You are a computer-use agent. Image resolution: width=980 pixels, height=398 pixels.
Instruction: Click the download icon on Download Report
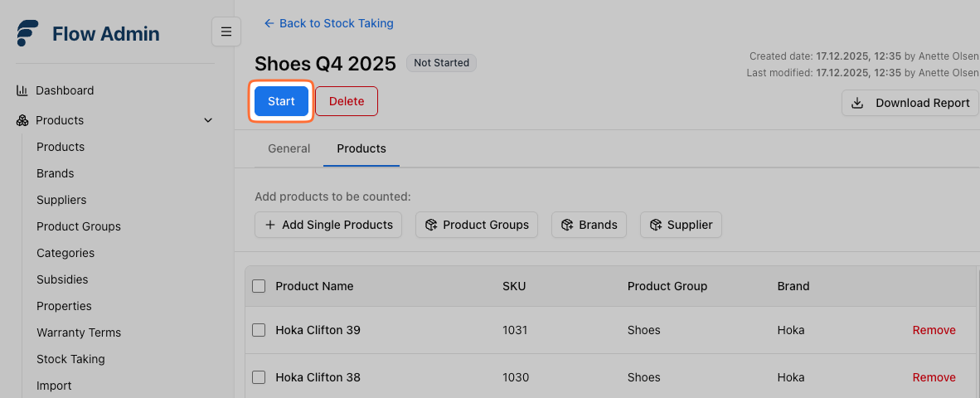pyautogui.click(x=858, y=103)
